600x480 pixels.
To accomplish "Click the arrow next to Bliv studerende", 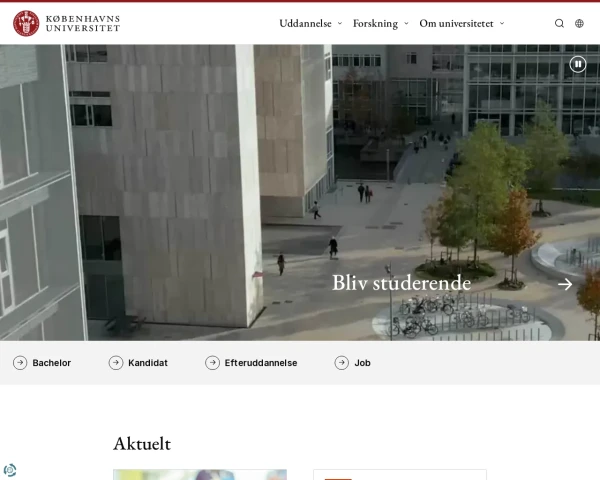I will [565, 284].
